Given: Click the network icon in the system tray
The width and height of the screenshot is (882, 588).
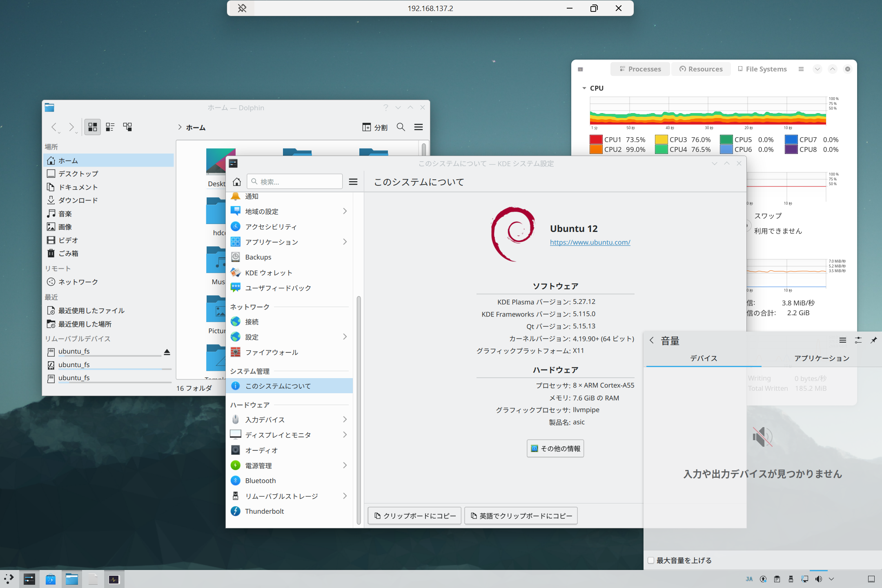Looking at the screenshot, I should point(804,579).
